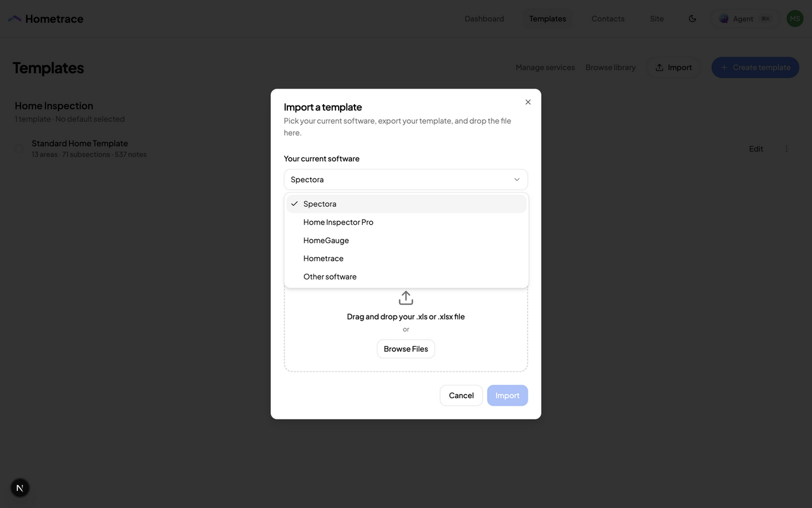Click the "Drag and drop your .xls or .xlsx file" text
This screenshot has width=812, height=508.
406,317
